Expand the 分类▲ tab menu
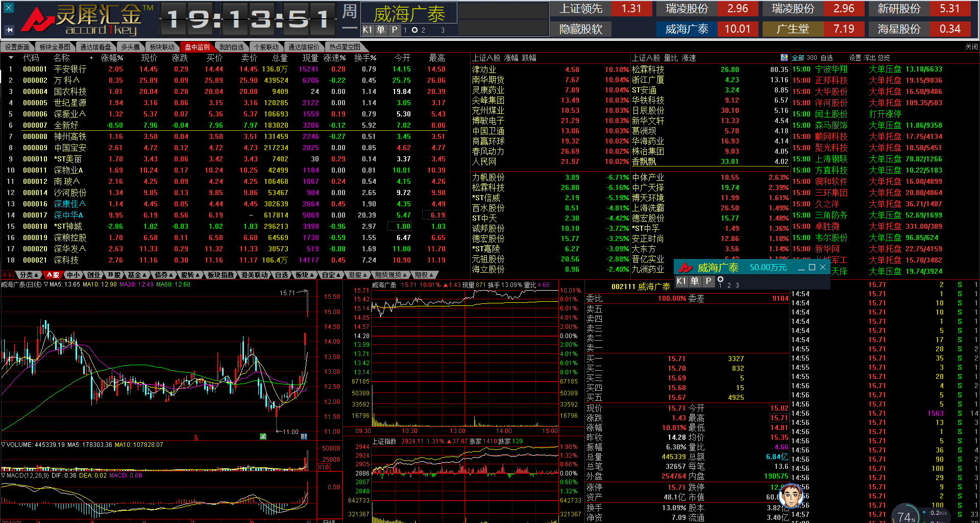Screen dimensions: 980x523 pos(29,275)
